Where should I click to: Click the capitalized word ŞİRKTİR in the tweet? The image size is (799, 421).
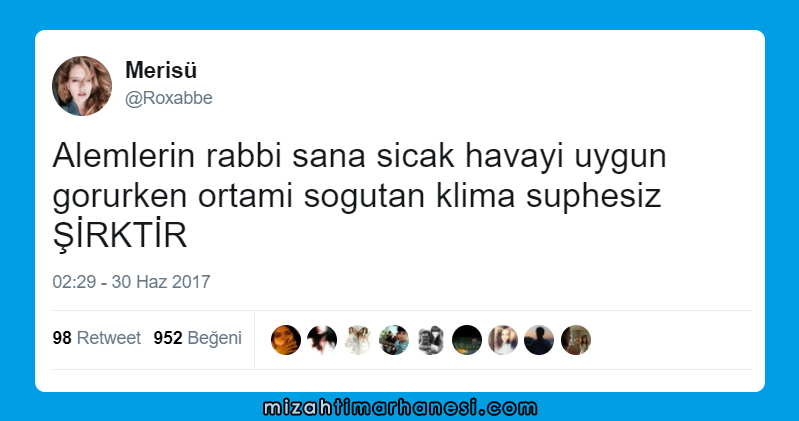pos(120,236)
